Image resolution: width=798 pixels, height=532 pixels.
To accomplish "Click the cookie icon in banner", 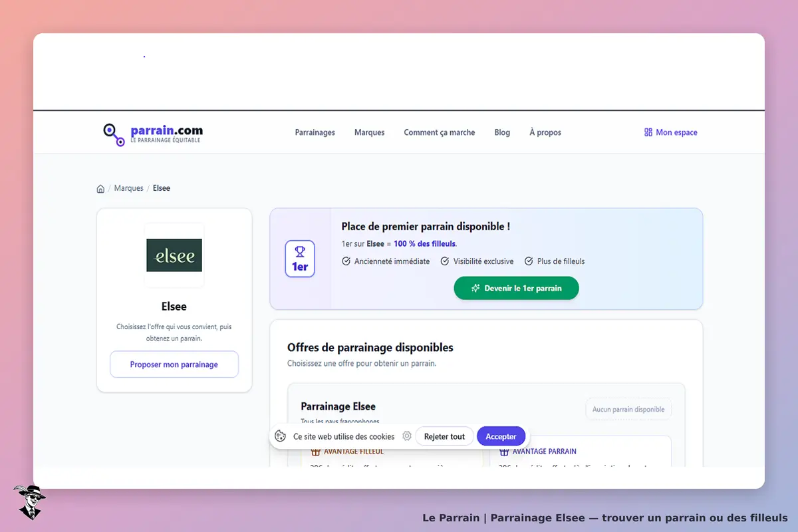I will [281, 436].
